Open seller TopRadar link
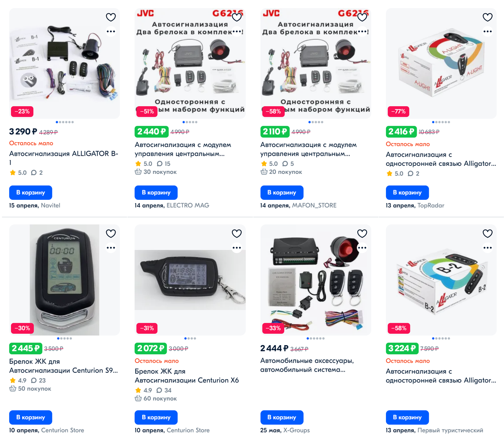 click(x=431, y=205)
